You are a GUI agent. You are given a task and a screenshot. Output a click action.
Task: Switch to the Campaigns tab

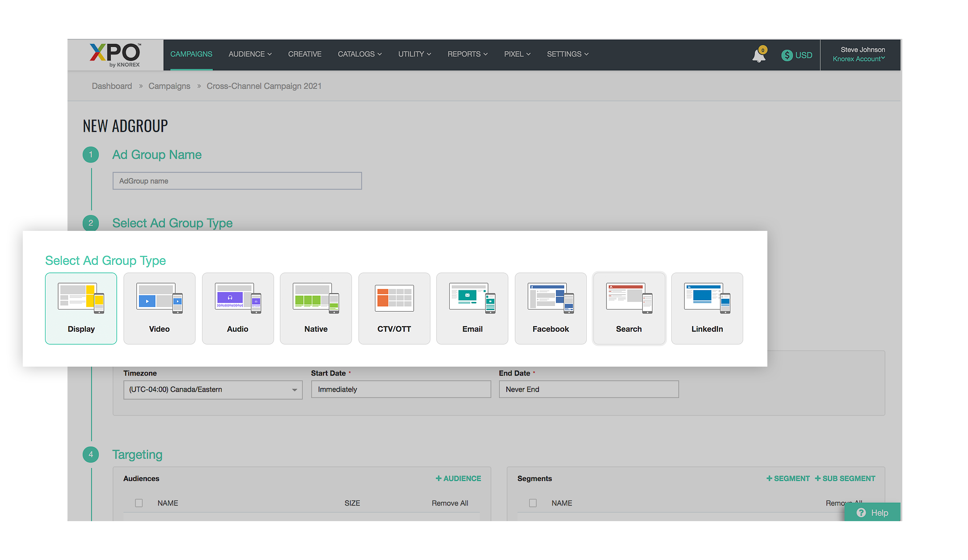[x=191, y=54]
